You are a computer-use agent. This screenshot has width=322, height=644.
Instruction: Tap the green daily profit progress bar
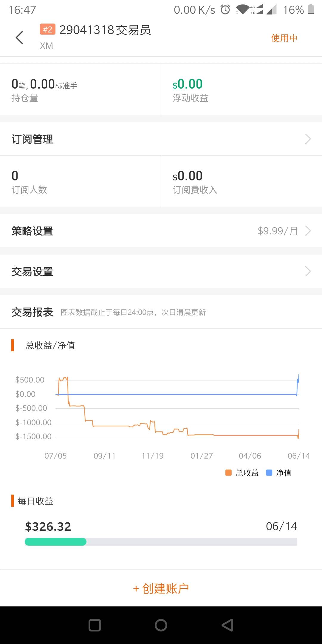(55, 542)
